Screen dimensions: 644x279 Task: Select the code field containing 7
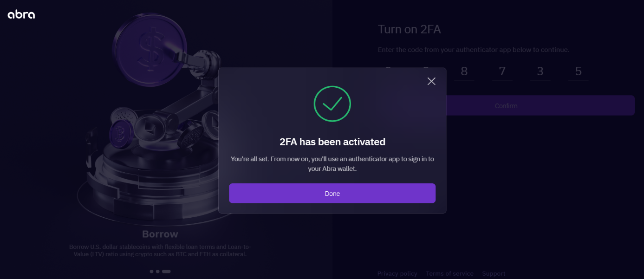[x=502, y=71]
